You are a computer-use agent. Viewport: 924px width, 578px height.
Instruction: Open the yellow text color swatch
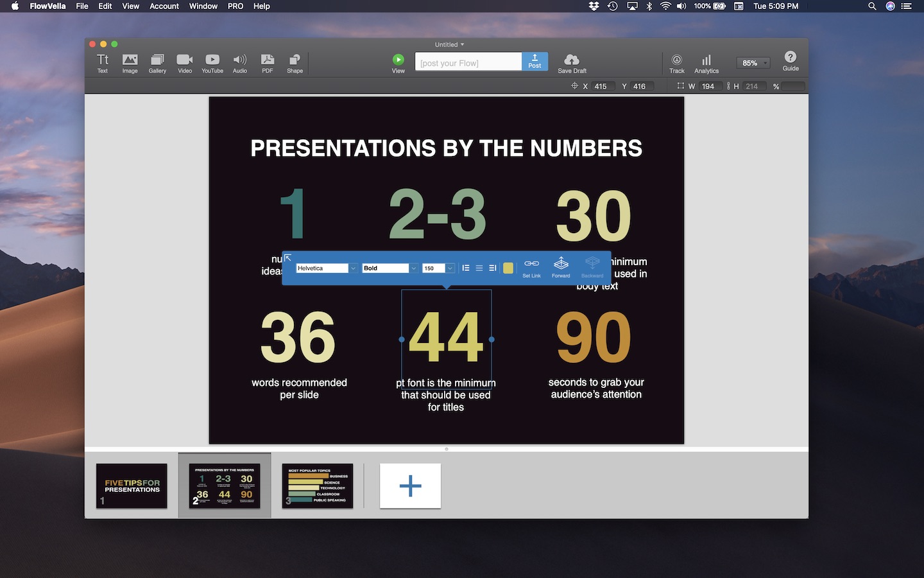coord(508,268)
